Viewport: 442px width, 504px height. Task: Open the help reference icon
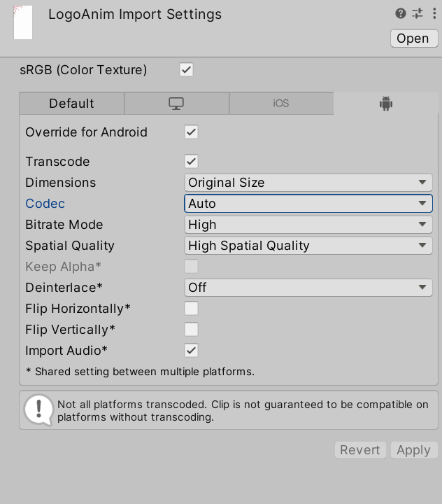tap(400, 13)
